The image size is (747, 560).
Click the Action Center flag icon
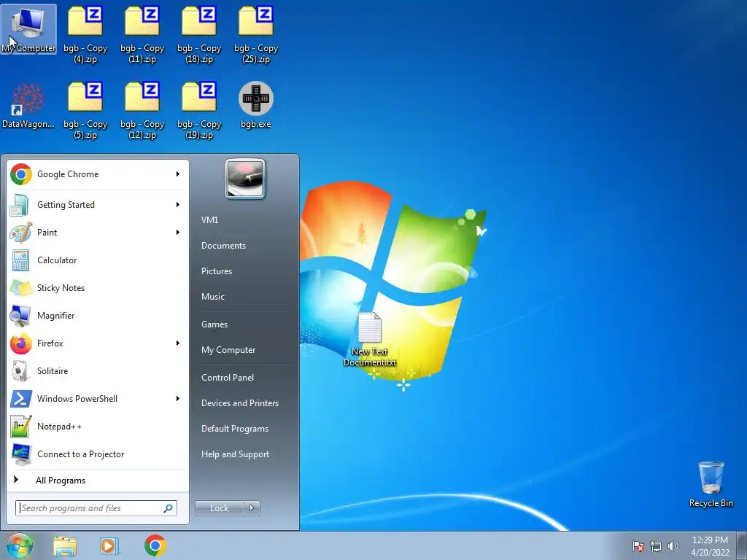tap(638, 546)
